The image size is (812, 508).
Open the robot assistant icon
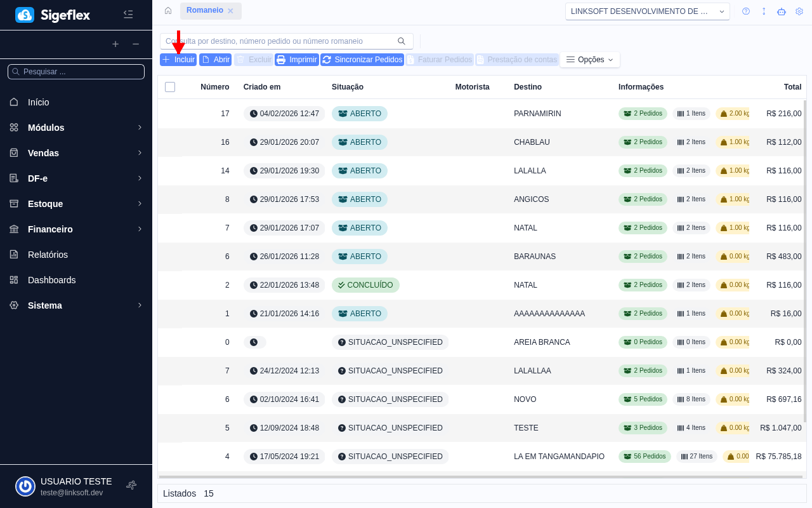[782, 11]
